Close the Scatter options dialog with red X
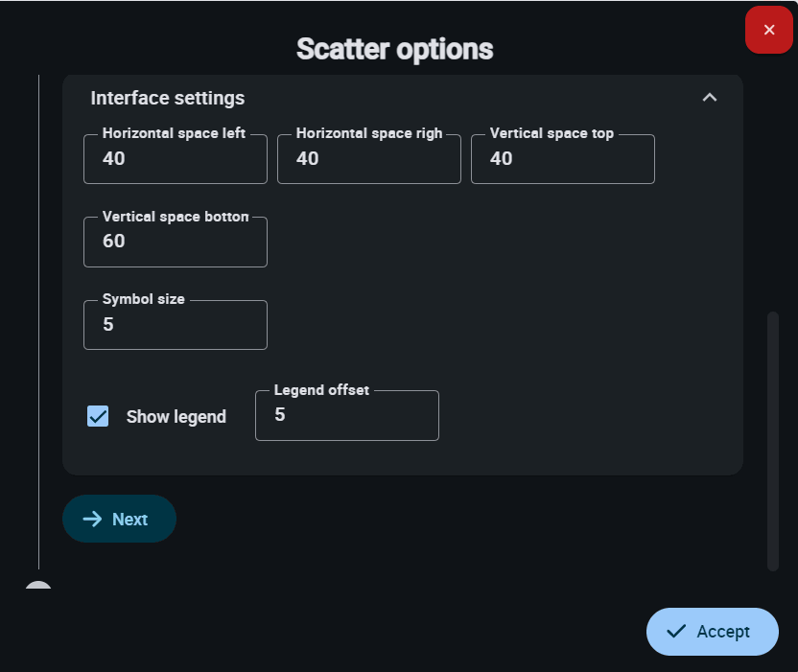 [768, 31]
